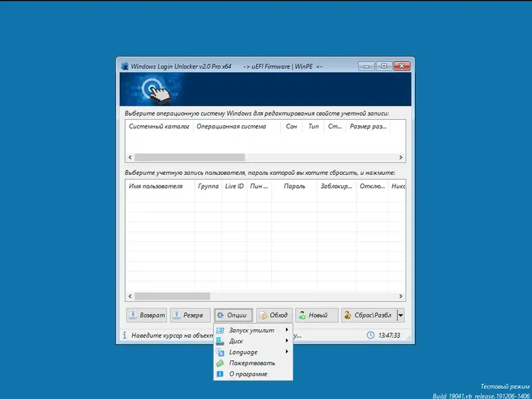The image size is (532, 399).
Task: Click right scroll arrow of user list
Action: (401, 296)
